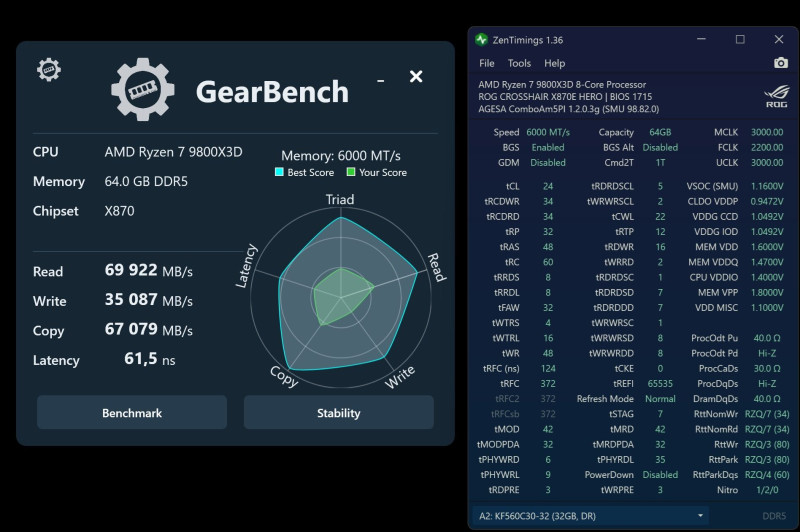Click the Copy value 67 079 MB/s
The width and height of the screenshot is (800, 532).
pyautogui.click(x=148, y=330)
